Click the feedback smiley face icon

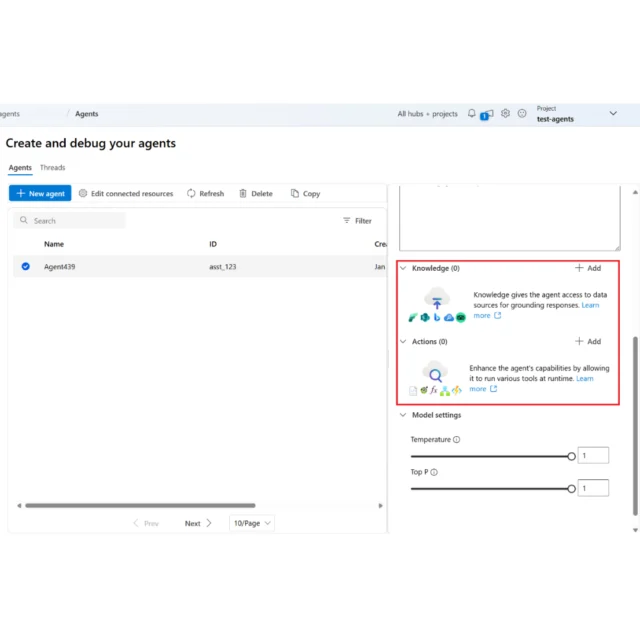[522, 114]
